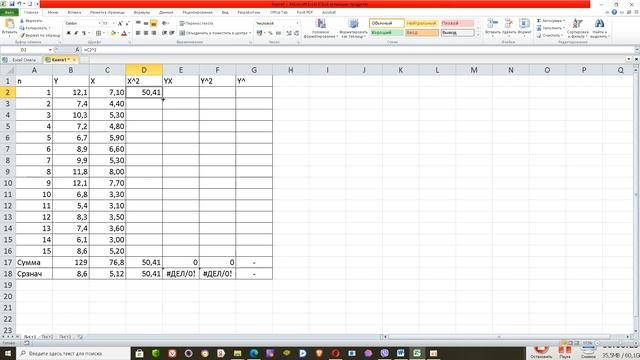The height and width of the screenshot is (360, 640).
Task: Align cell text to the left
Action: [x=138, y=33]
